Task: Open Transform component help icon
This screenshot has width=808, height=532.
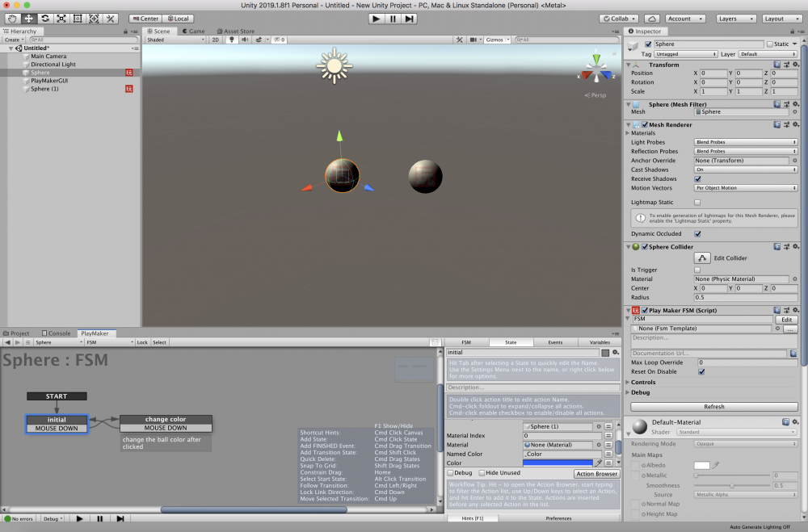Action: 776,65
